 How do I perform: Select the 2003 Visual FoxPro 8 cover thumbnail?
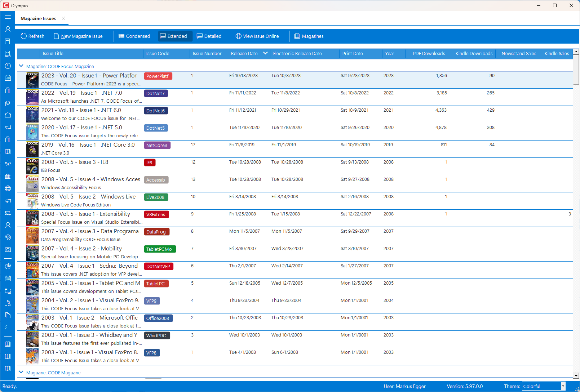(x=32, y=357)
